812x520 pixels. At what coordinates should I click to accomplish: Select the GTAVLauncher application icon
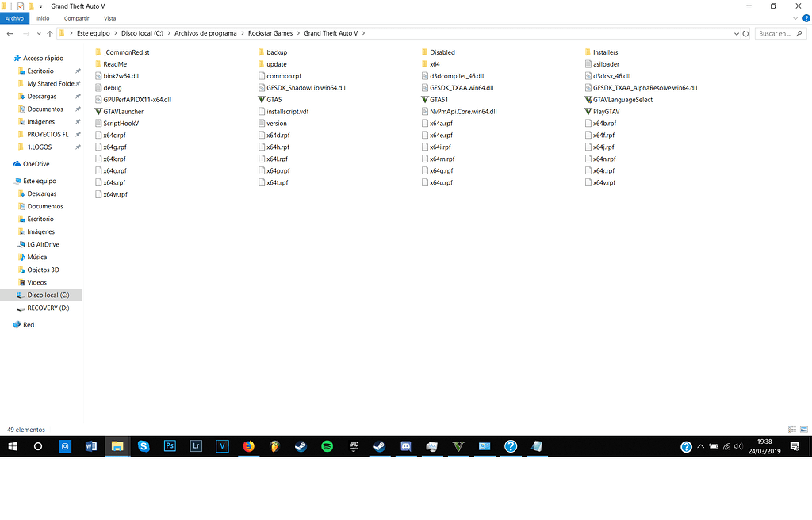tap(98, 111)
